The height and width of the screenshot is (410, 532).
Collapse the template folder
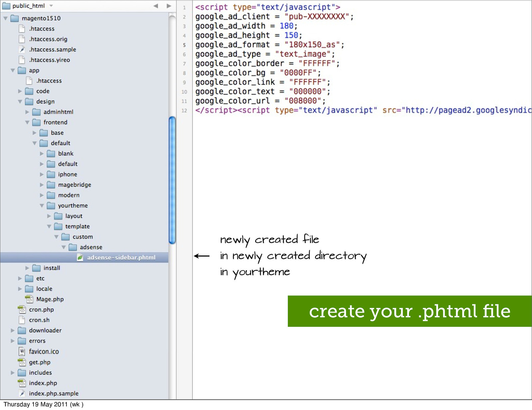click(x=49, y=226)
